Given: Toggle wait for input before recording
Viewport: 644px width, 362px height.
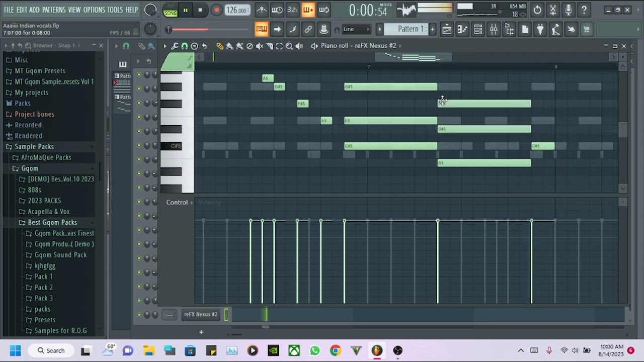Looking at the screenshot, I should [277, 10].
